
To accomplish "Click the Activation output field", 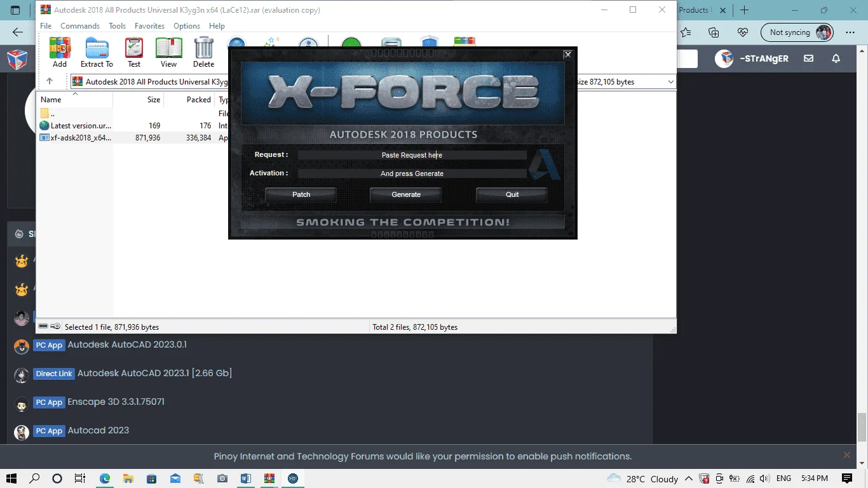I will [x=412, y=173].
